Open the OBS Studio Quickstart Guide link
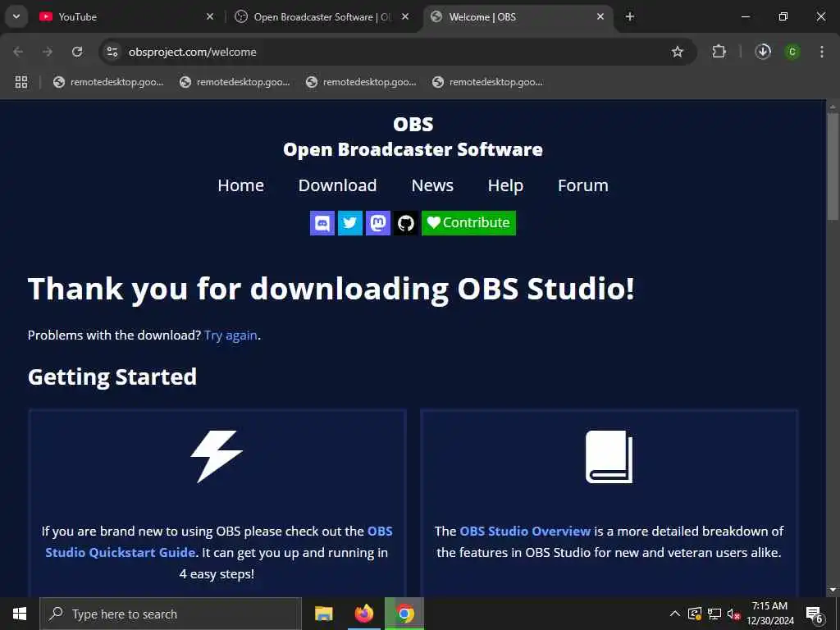The image size is (840, 630). point(219,541)
